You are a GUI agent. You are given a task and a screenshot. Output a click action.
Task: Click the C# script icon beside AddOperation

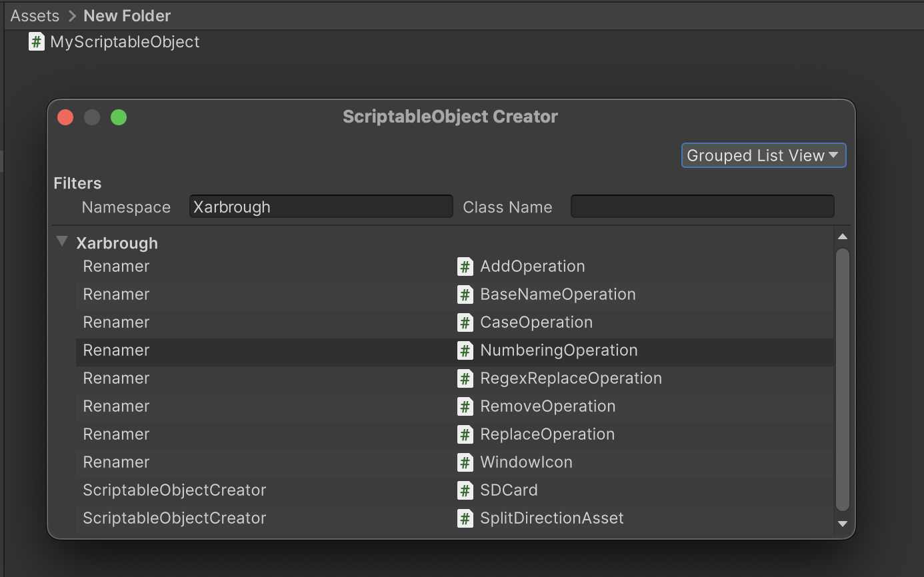pyautogui.click(x=465, y=266)
